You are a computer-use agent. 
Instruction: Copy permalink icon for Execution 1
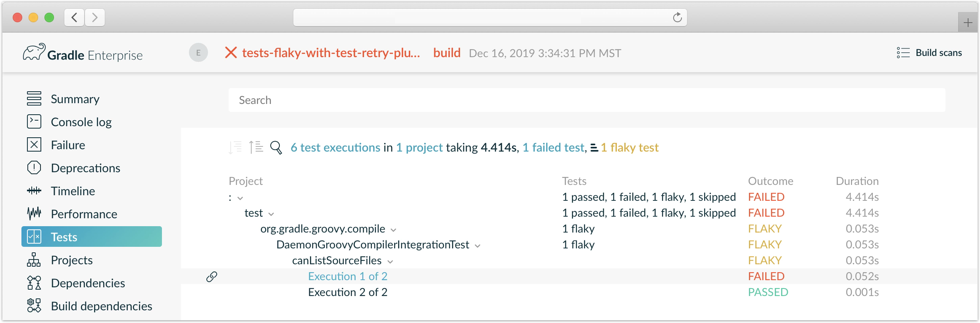[212, 277]
